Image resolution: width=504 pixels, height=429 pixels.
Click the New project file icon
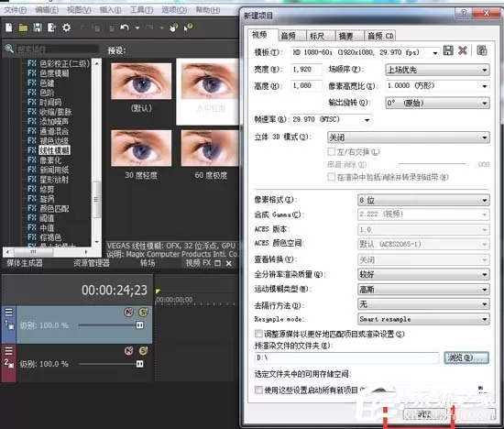[x=9, y=27]
